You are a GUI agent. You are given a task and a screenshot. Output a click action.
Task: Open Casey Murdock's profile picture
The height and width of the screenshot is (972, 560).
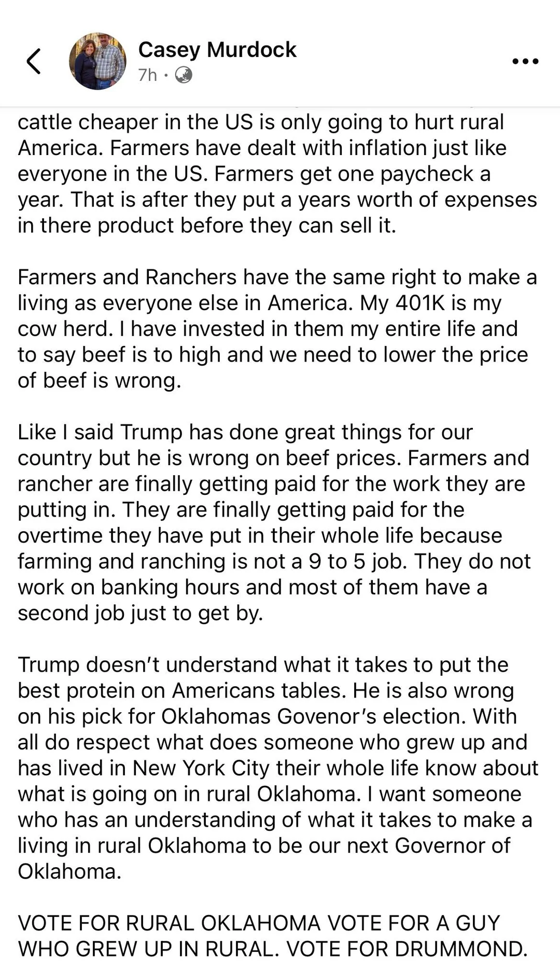tap(98, 61)
